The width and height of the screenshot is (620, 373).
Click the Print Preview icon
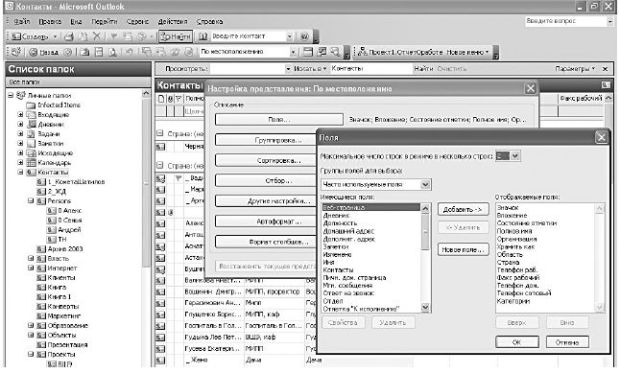[x=112, y=52]
